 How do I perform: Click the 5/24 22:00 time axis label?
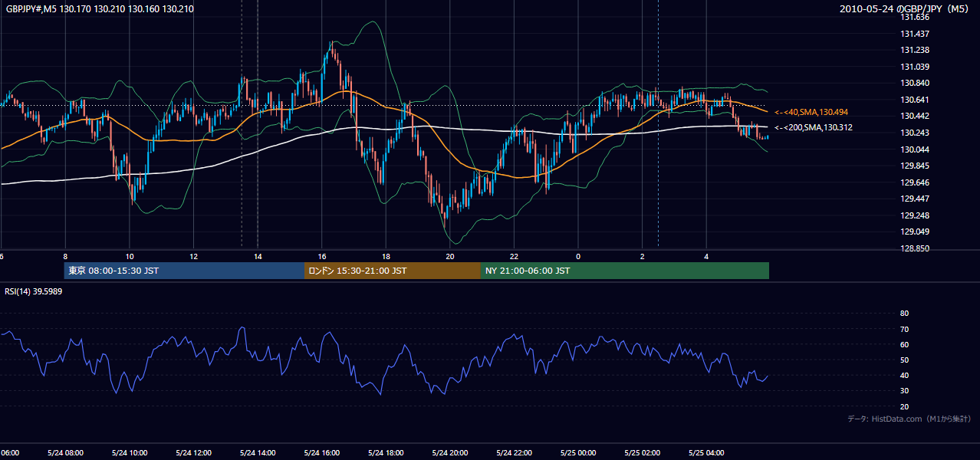point(514,453)
